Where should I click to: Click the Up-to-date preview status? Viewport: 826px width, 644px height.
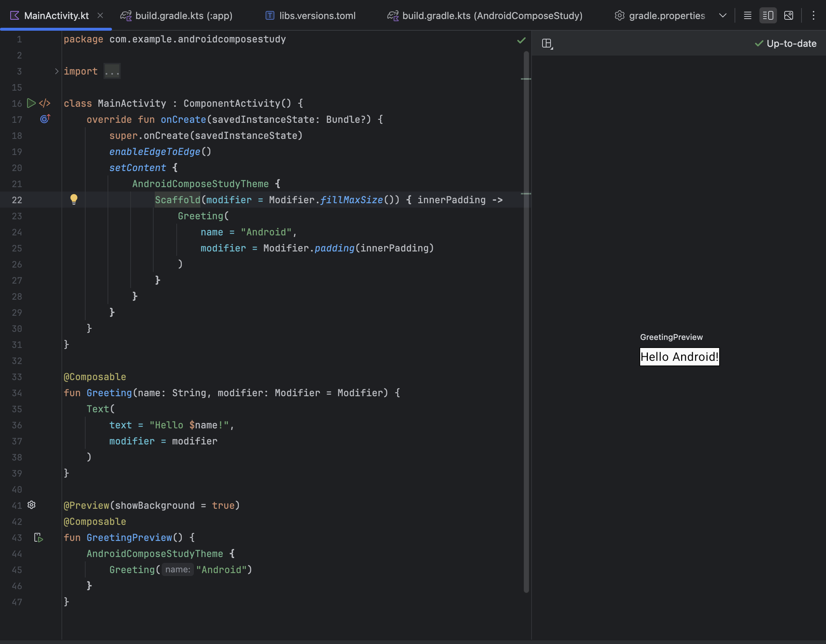point(786,43)
